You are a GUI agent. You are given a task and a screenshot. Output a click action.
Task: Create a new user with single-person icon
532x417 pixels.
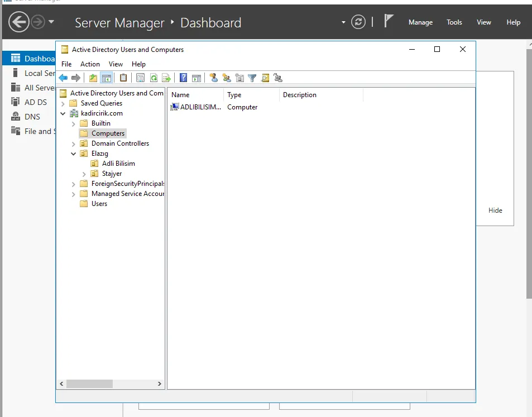[x=213, y=78]
